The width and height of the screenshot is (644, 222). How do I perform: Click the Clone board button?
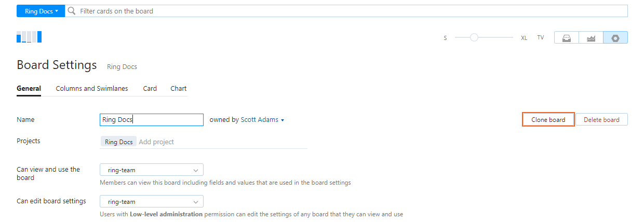[548, 120]
